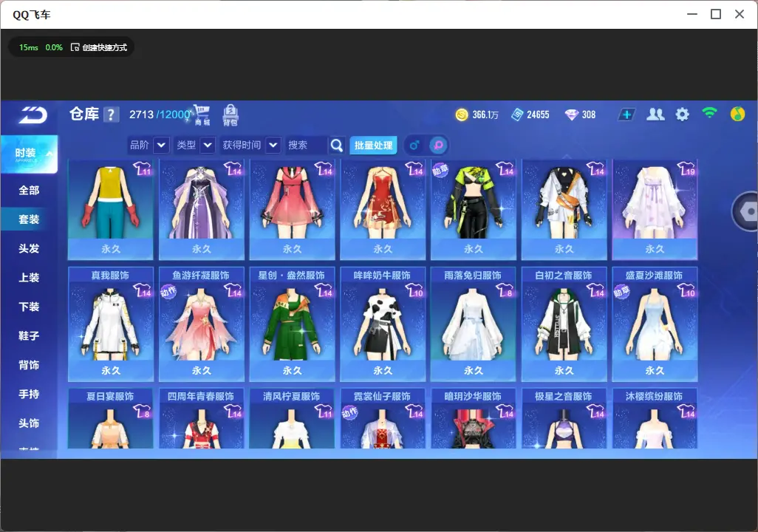Select the 套装 category
Image resolution: width=758 pixels, height=532 pixels.
click(x=29, y=219)
